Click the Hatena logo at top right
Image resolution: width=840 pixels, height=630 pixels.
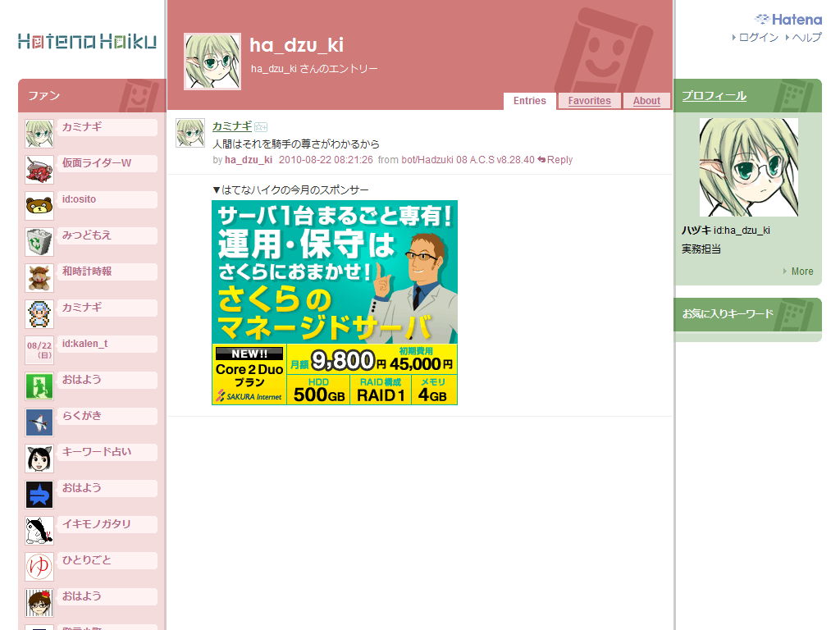787,20
